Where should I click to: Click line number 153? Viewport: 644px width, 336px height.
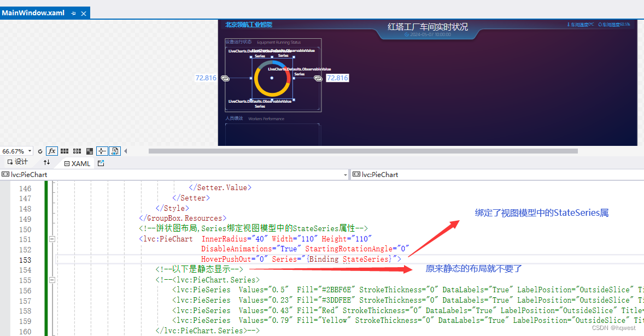coord(25,260)
